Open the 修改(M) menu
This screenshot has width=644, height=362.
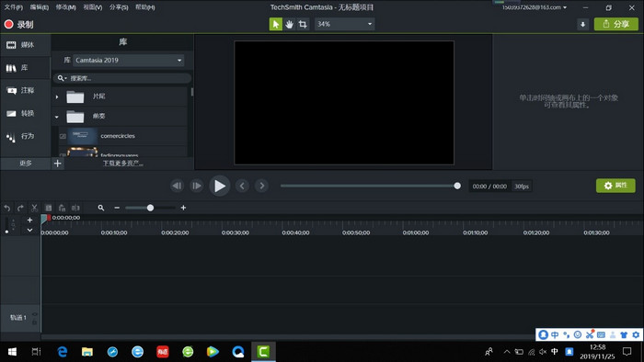click(65, 7)
